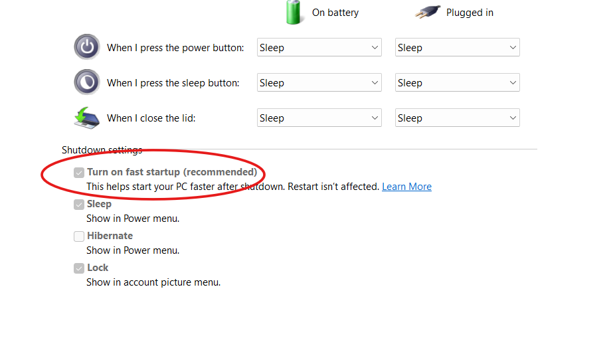
Task: Click the plugged in power plug icon
Action: coord(428,12)
